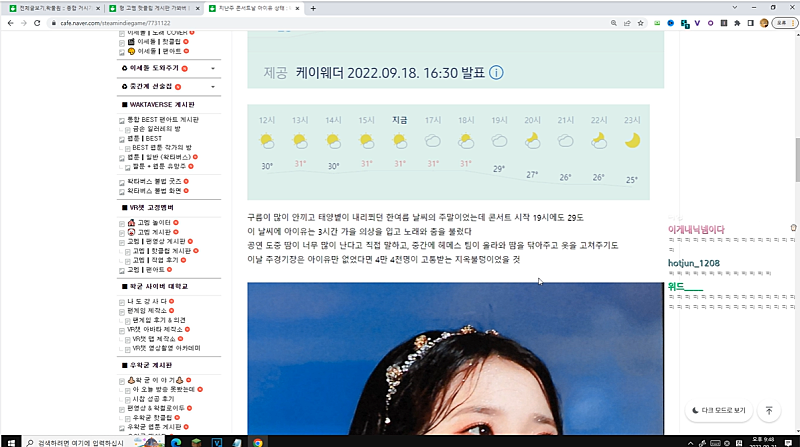Open the green extension icon in toolbar
Image resolution: width=800 pixels, height=447 pixels.
point(657,23)
